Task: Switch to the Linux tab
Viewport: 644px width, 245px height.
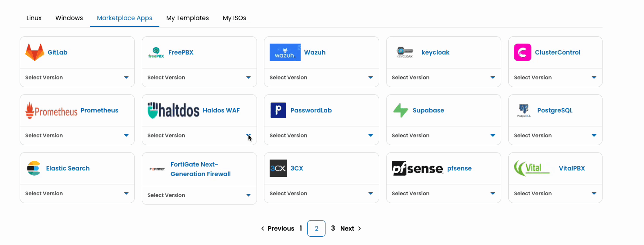Action: pyautogui.click(x=34, y=18)
